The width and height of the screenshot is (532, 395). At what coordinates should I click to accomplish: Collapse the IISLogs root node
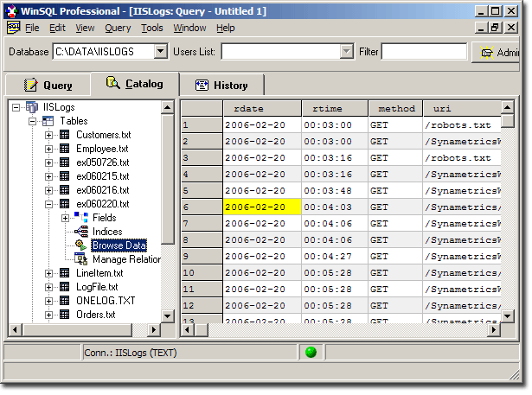click(x=16, y=107)
